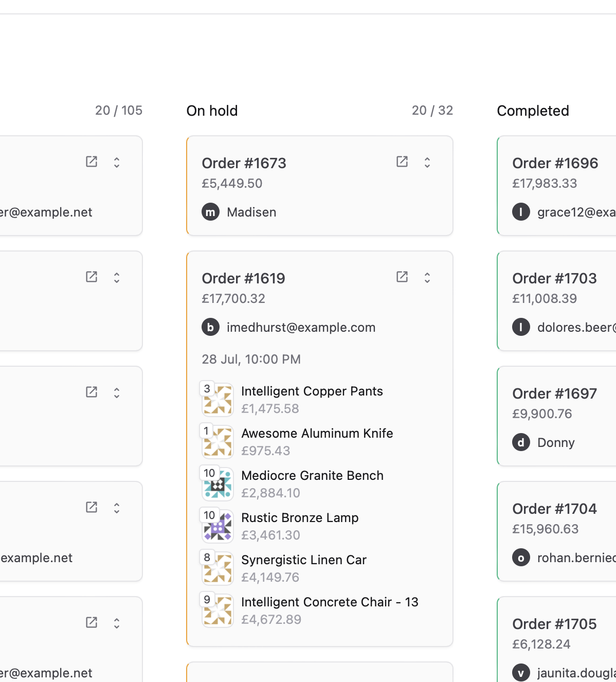Click Donny's avatar on Order #1697

point(521,442)
